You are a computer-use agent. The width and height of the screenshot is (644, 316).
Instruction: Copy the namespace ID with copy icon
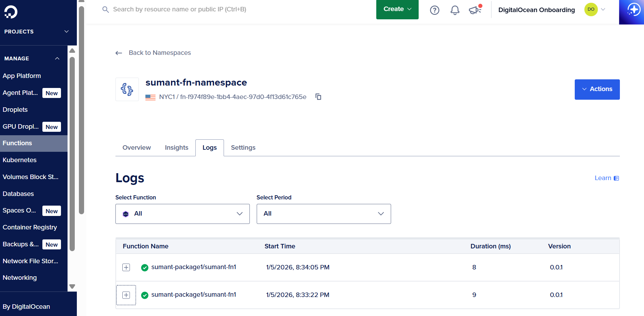click(x=318, y=97)
